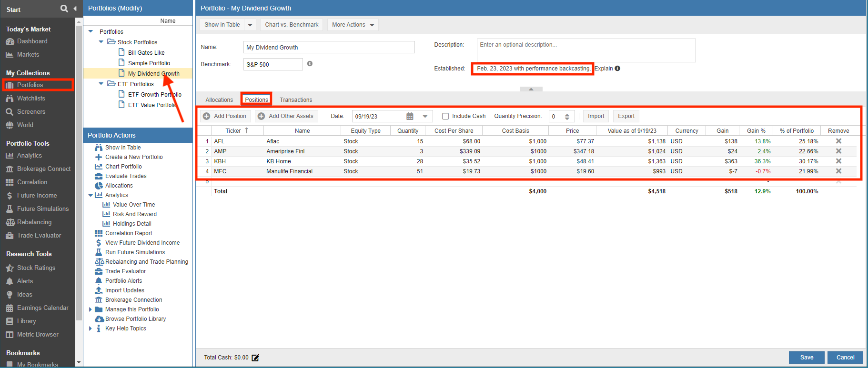Toggle the Include Cash checkbox
Viewport: 868px width, 368px height.
click(445, 116)
